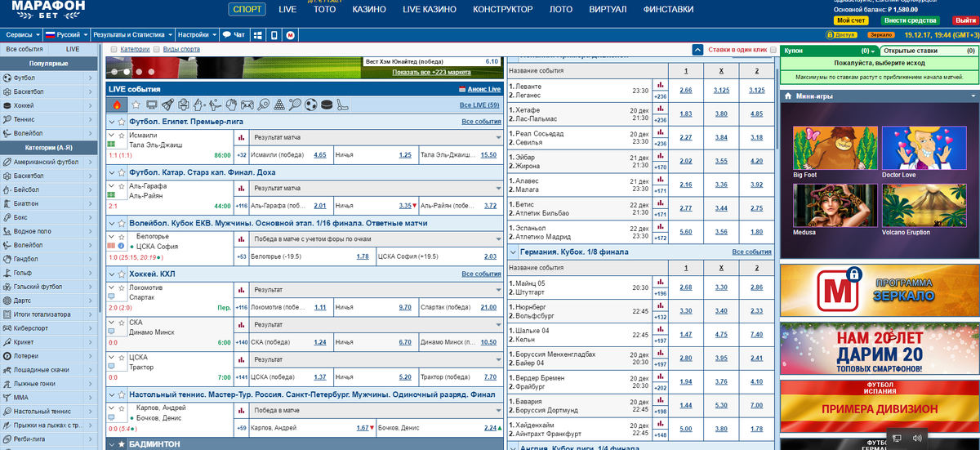Image resolution: width=980 pixels, height=450 pixels.
Task: Open the Настройки dropdown
Action: 197,35
